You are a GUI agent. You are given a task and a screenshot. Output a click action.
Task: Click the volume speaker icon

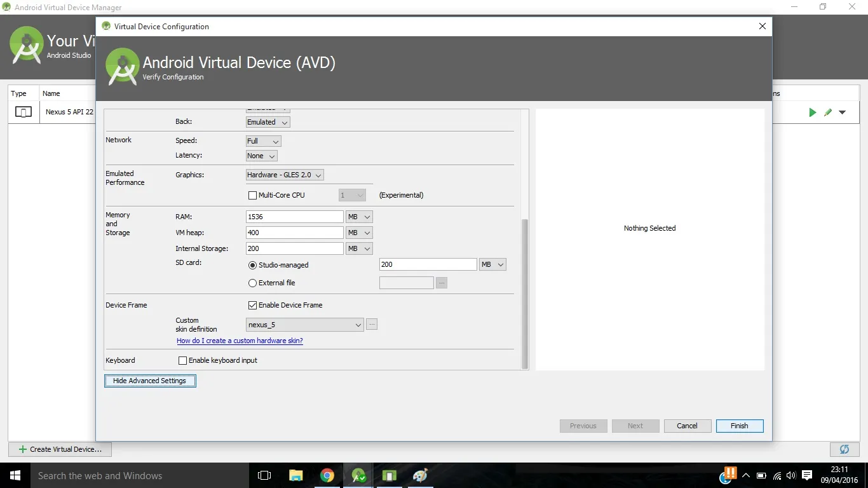click(791, 475)
